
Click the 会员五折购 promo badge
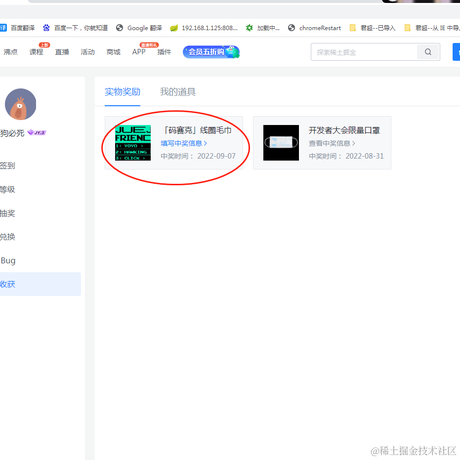(x=211, y=52)
